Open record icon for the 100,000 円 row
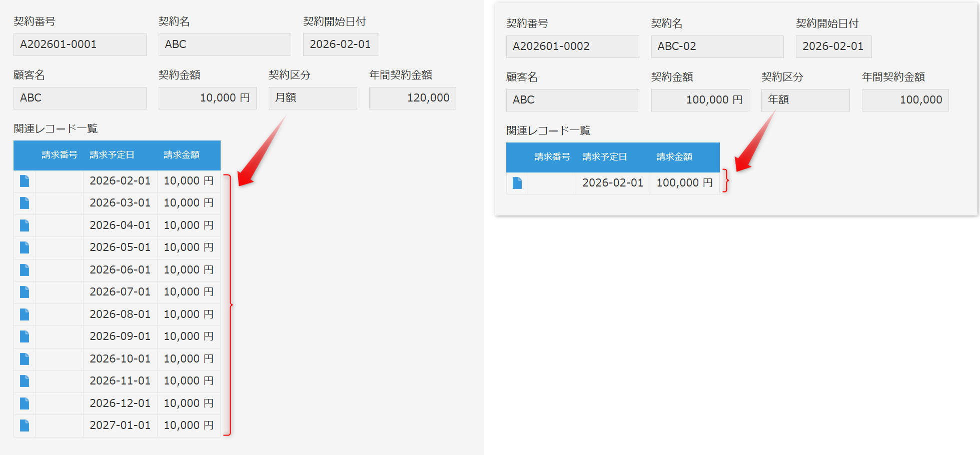 coord(517,183)
